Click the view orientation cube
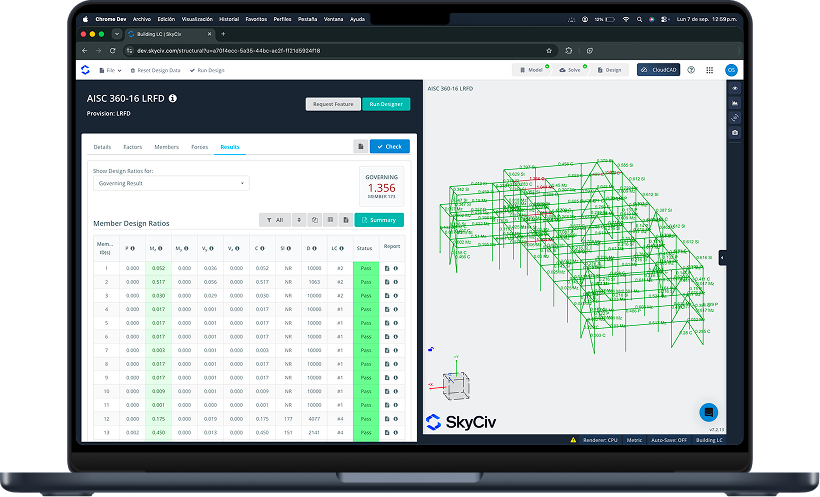The height and width of the screenshot is (497, 820). point(455,386)
